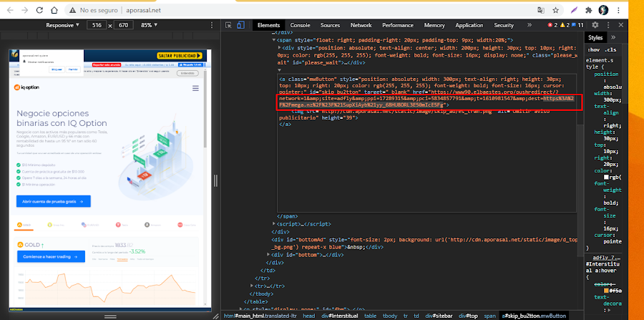This screenshot has width=644, height=320.
Task: Activate the DevTools inspect element picker
Action: point(229,25)
